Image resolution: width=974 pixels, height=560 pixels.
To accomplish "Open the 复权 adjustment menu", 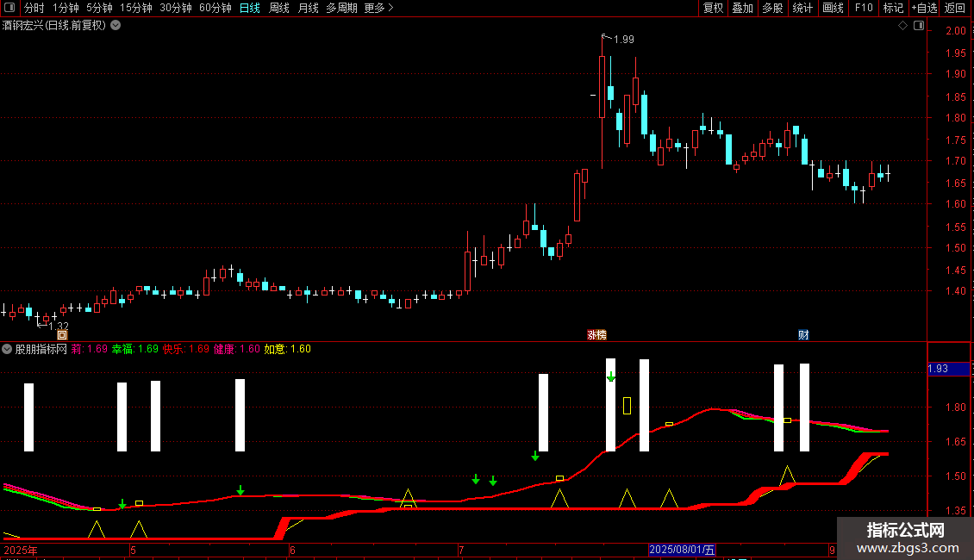I will pyautogui.click(x=713, y=8).
